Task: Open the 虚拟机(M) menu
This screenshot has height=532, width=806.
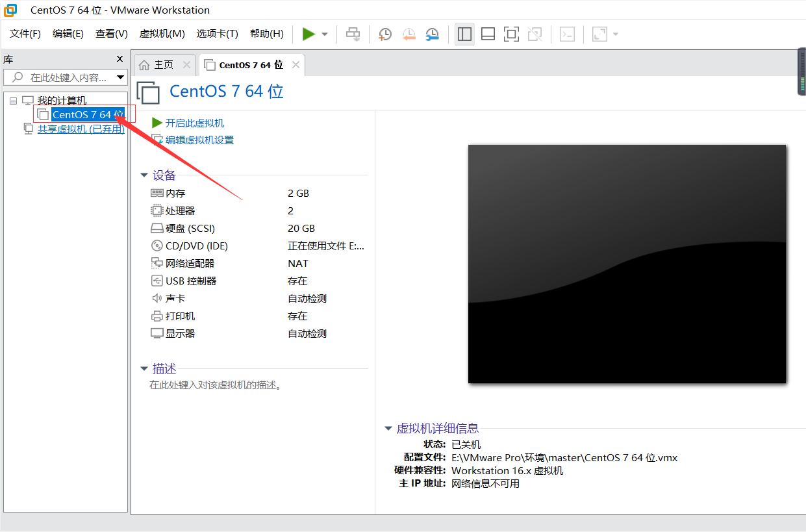Action: pos(162,34)
